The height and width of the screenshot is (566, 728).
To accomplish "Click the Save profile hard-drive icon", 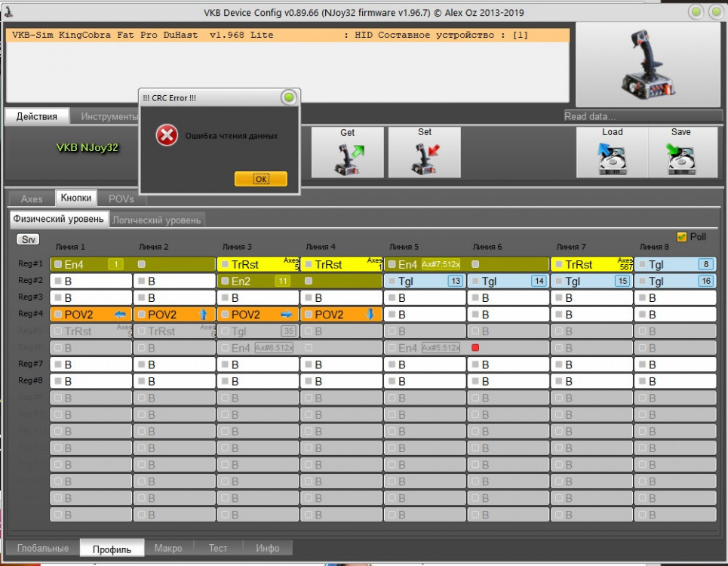I will coord(680,158).
